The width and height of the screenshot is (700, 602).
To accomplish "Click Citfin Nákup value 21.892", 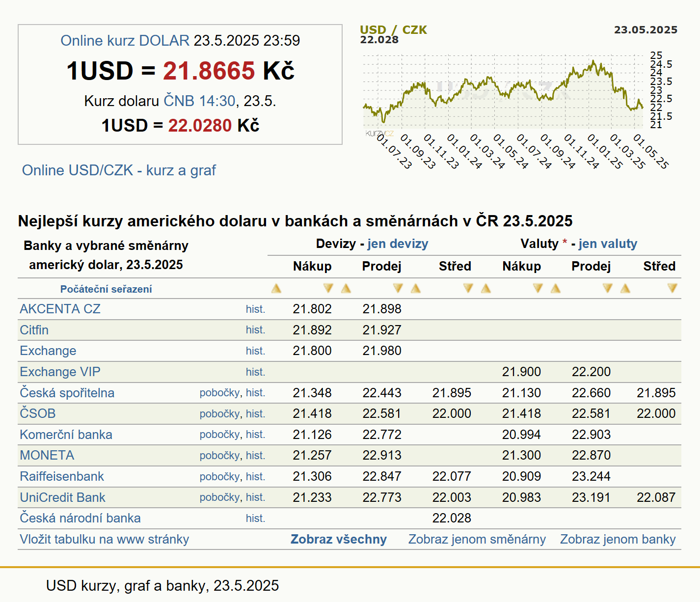I will tap(312, 330).
